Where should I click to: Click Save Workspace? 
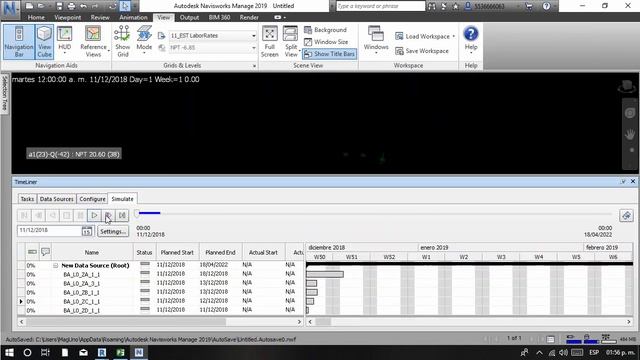(x=422, y=51)
